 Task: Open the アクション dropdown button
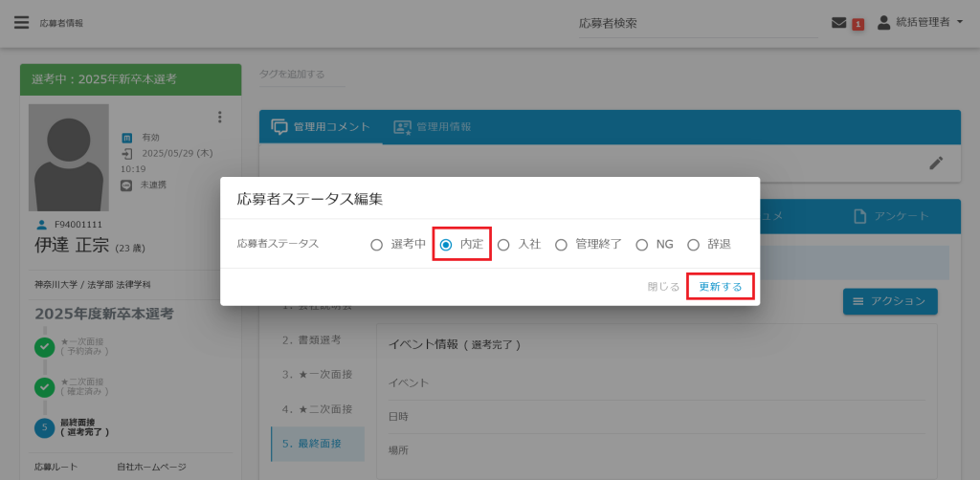tap(889, 301)
